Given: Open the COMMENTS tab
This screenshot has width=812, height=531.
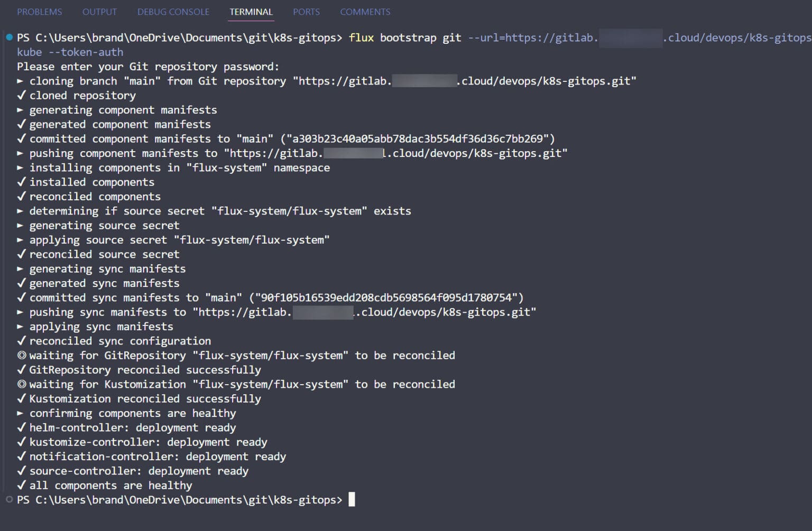Looking at the screenshot, I should tap(365, 11).
